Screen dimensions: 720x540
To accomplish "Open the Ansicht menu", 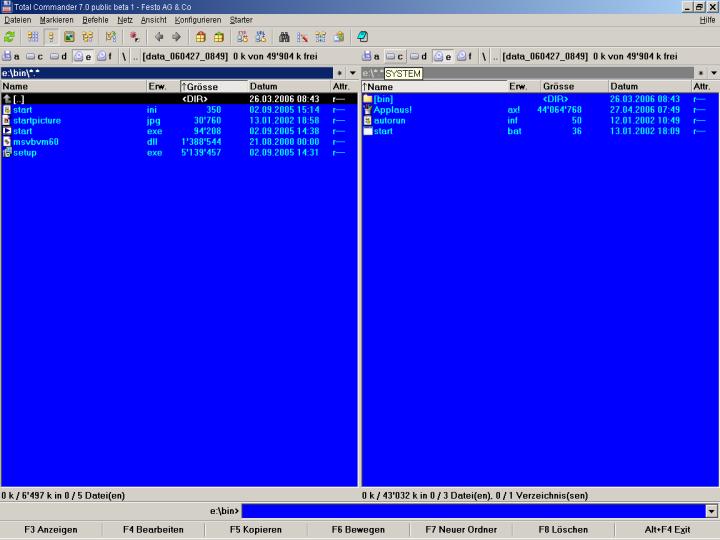I will (x=153, y=20).
